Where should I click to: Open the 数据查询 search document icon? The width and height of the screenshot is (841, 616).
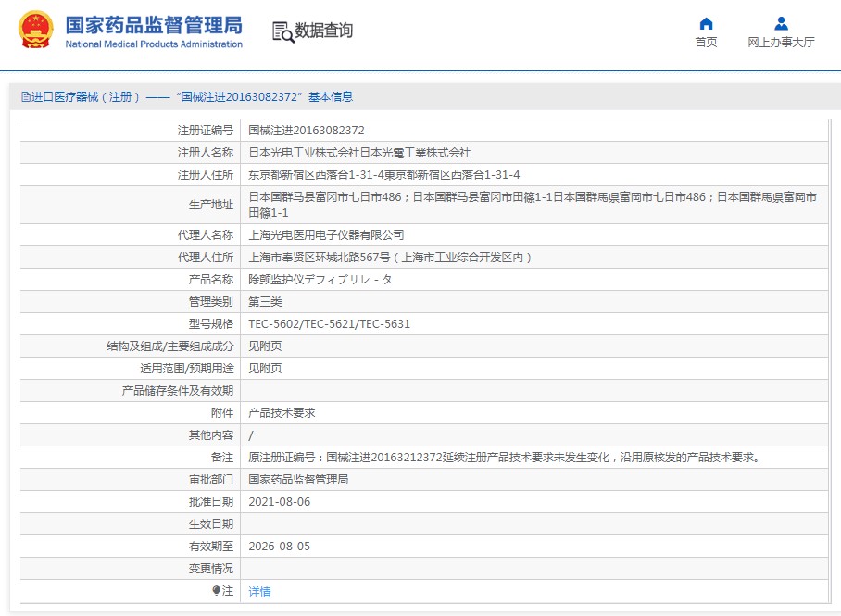283,31
